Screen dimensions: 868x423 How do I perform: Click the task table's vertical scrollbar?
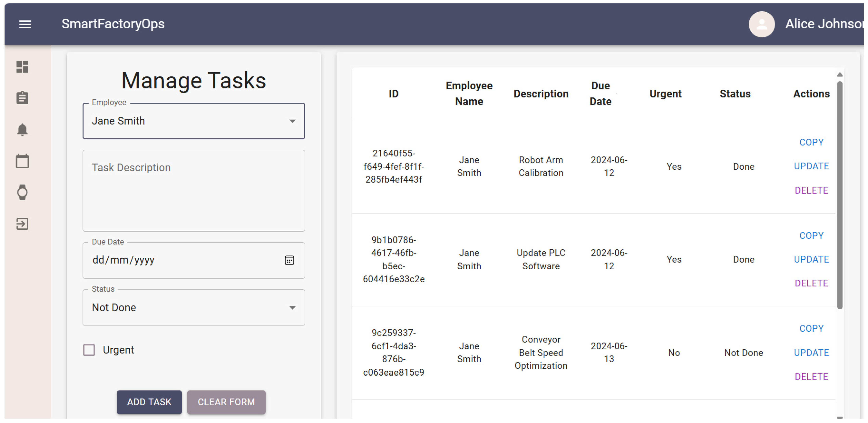(x=839, y=195)
